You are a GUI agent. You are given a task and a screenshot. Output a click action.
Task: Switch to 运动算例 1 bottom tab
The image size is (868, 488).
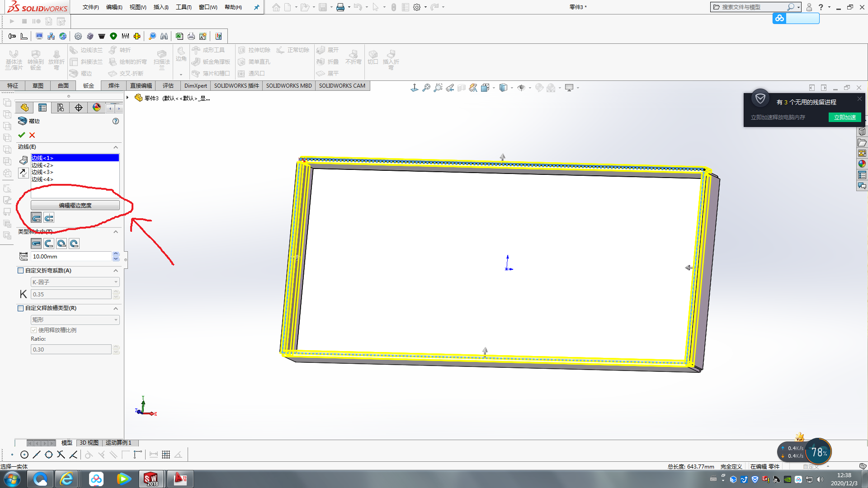coord(118,443)
